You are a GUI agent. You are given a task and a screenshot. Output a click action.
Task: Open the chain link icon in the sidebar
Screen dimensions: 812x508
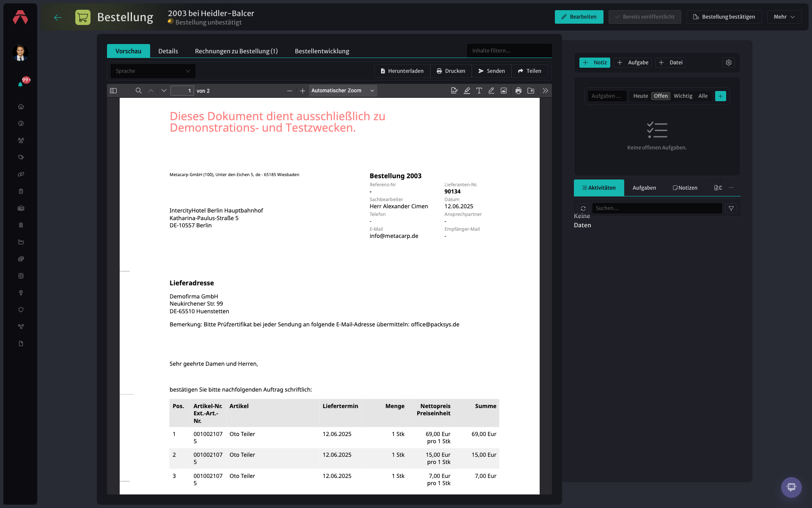click(x=21, y=174)
